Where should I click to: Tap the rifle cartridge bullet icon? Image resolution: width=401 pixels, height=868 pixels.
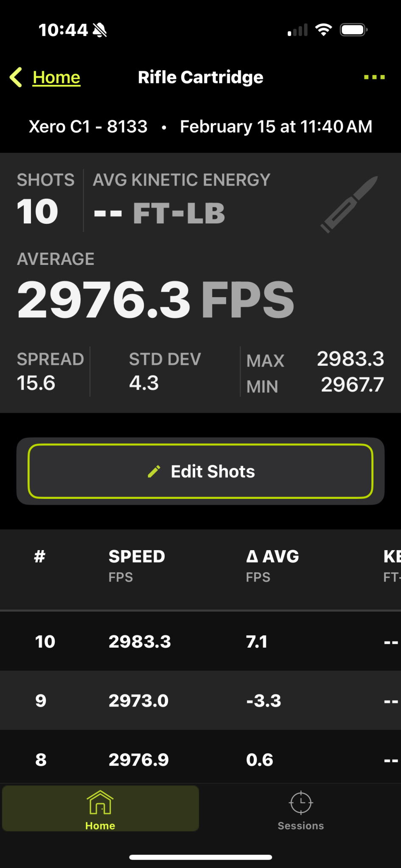tap(349, 204)
